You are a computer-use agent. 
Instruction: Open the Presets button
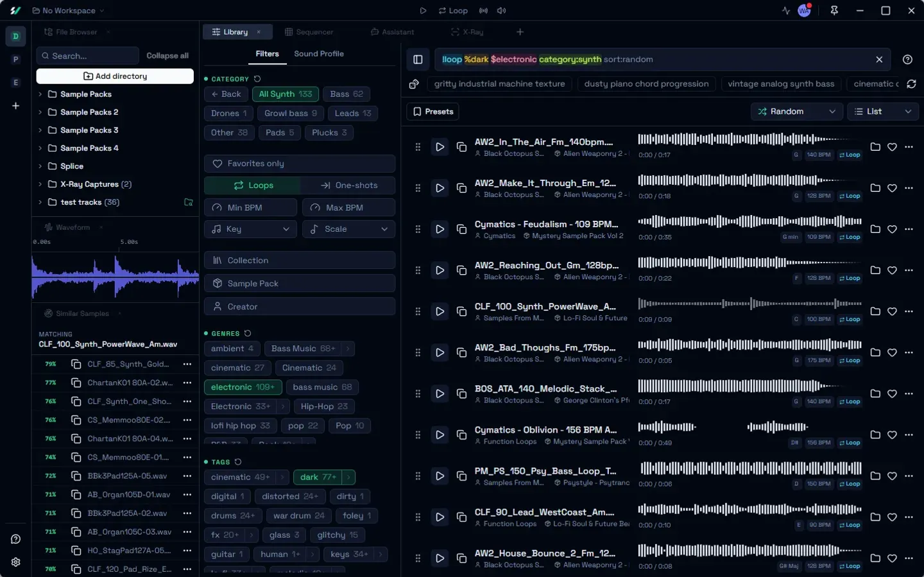(x=432, y=112)
